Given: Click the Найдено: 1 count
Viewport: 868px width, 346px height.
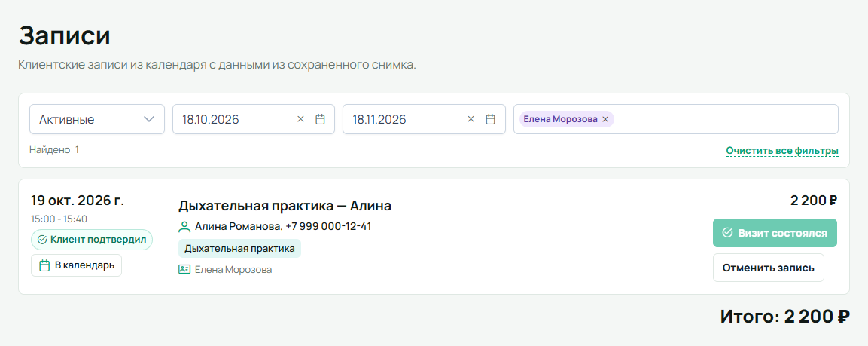Looking at the screenshot, I should point(54,150).
